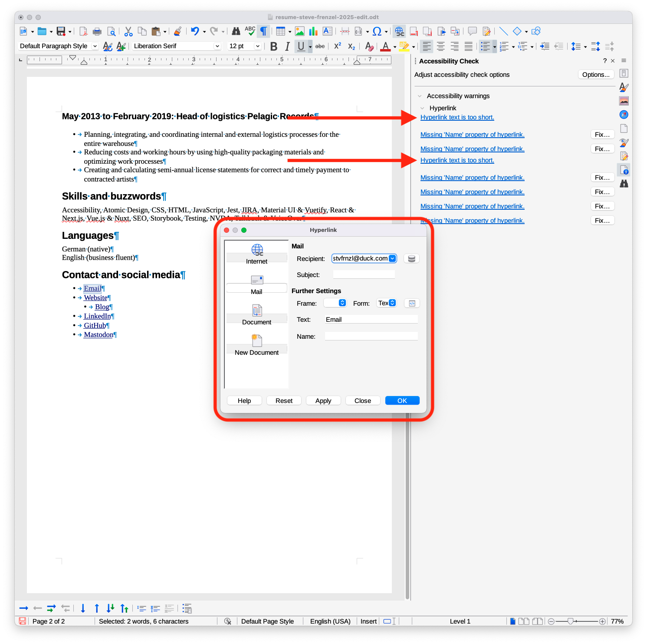The image size is (647, 644).
Task: Click the Find and Replace binoculars icon
Action: pyautogui.click(x=236, y=31)
